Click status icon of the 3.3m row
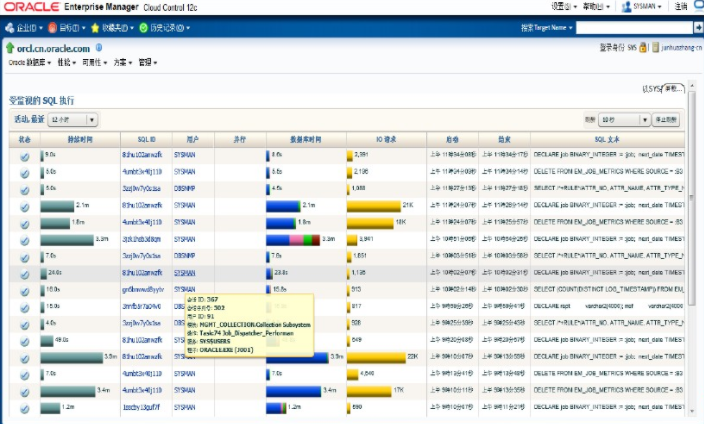 pos(25,241)
